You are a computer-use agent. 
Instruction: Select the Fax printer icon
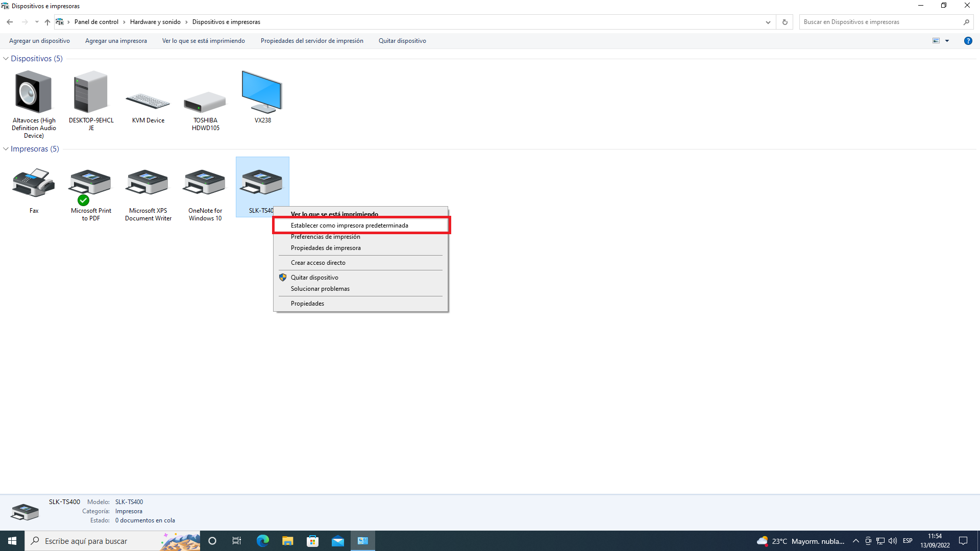pos(34,184)
